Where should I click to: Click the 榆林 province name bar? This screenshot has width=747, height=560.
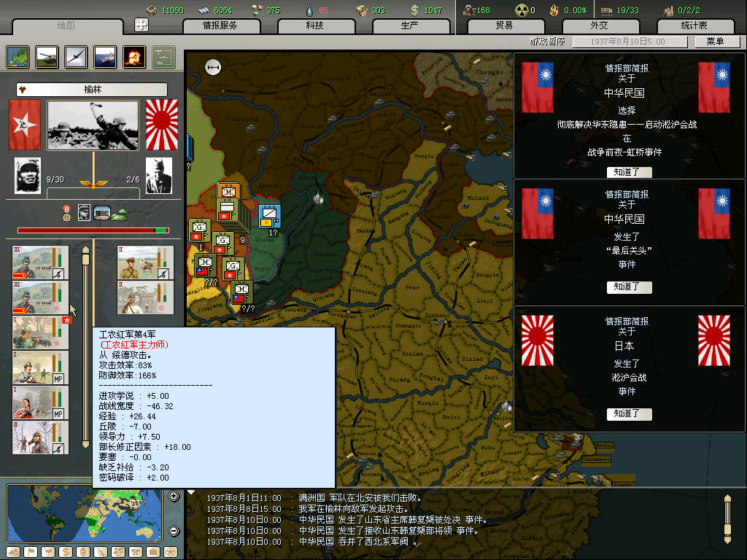[x=92, y=90]
